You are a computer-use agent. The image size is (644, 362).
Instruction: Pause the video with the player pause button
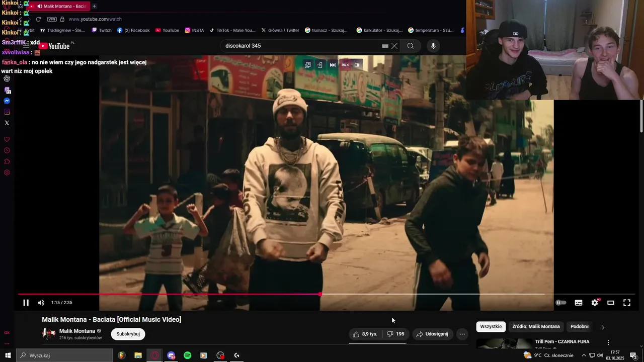coord(26,303)
